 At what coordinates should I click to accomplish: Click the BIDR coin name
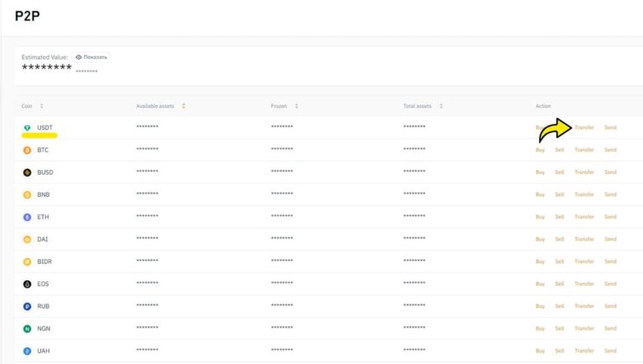(44, 262)
